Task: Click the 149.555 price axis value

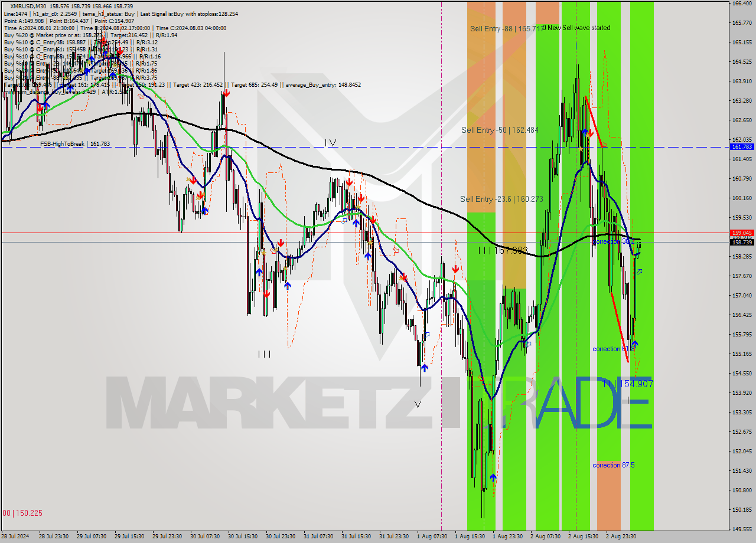Action: [x=742, y=529]
